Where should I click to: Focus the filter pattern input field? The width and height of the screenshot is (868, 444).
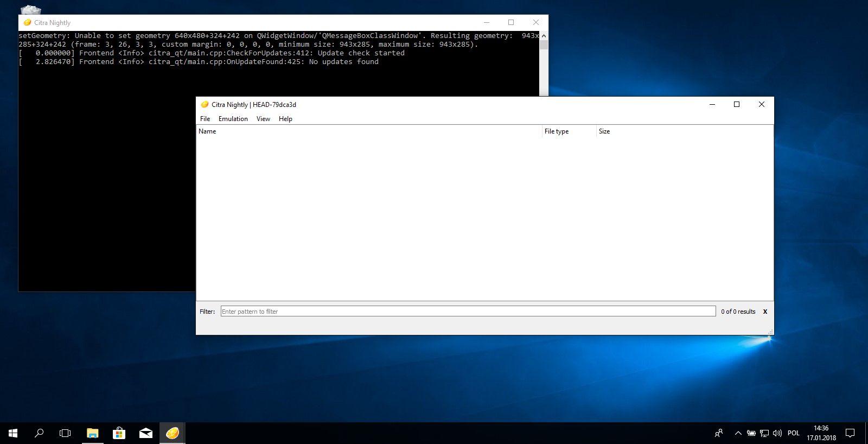468,312
